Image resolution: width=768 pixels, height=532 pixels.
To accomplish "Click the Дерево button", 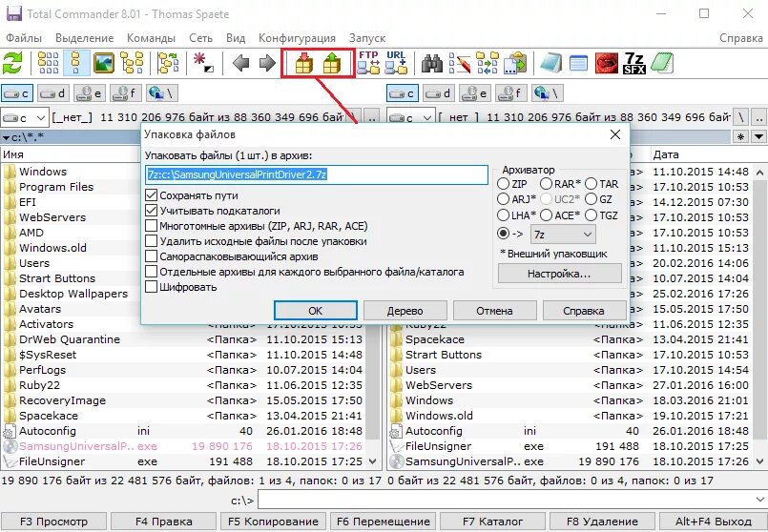I will pos(405,311).
